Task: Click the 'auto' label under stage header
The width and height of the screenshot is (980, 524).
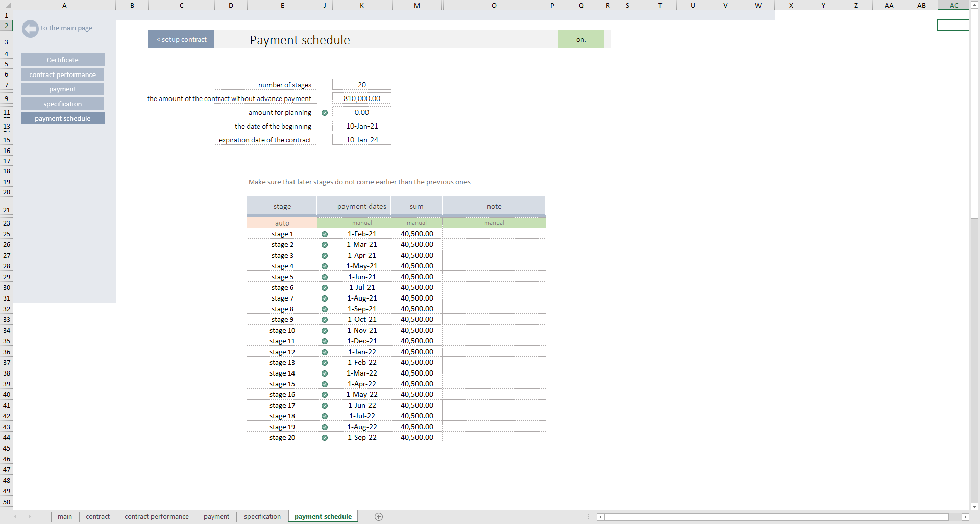Action: [x=282, y=223]
